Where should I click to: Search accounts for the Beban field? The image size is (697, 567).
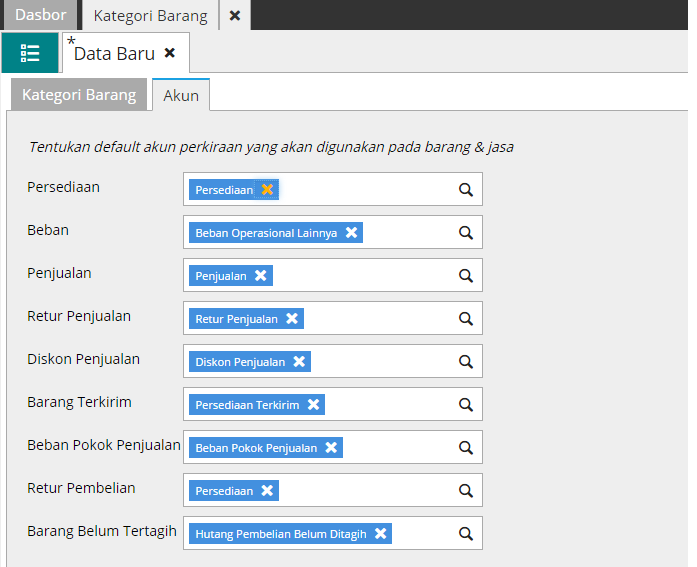[x=465, y=233]
